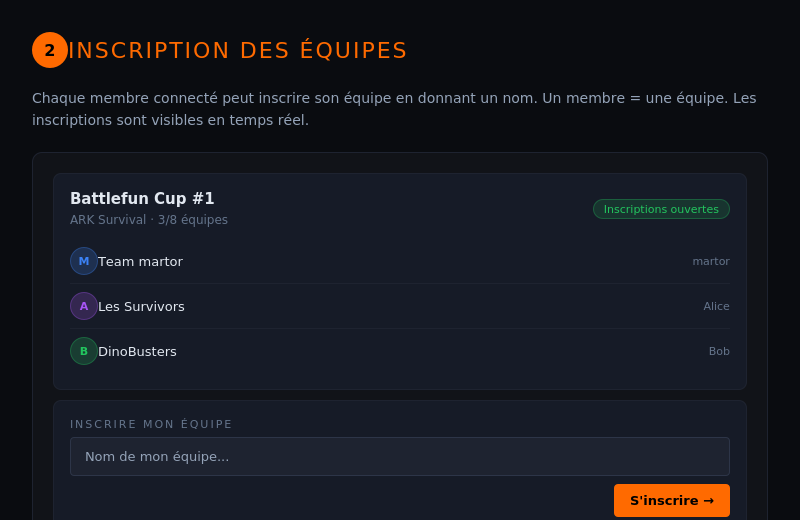Select the DinoBusters team name
Image resolution: width=800 pixels, height=520 pixels.
(137, 351)
